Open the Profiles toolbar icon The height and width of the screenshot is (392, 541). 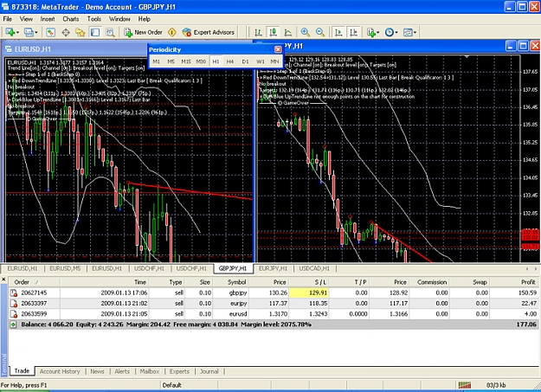point(29,32)
